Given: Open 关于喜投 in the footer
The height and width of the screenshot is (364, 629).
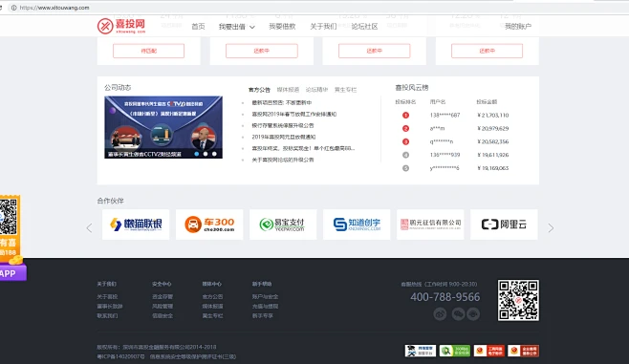Looking at the screenshot, I should pyautogui.click(x=107, y=297).
